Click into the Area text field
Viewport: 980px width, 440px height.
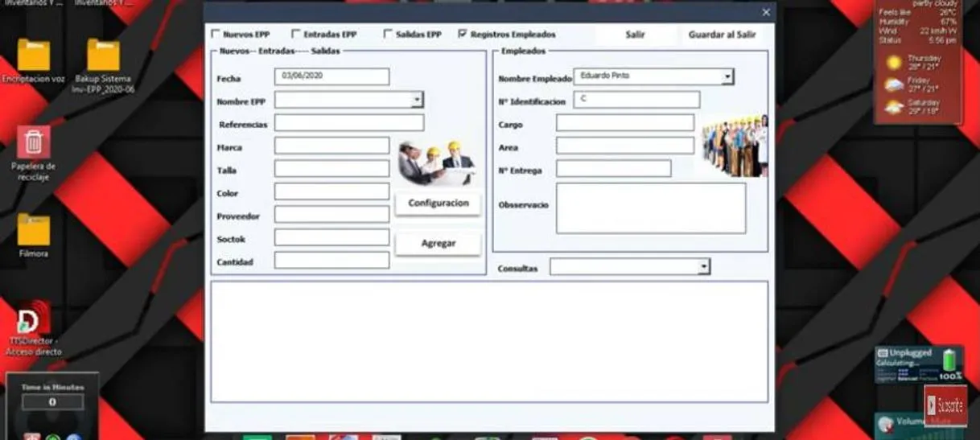625,146
